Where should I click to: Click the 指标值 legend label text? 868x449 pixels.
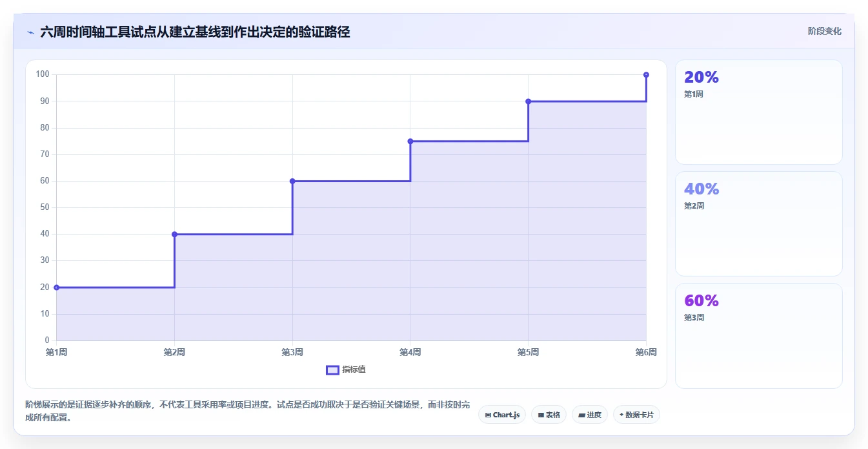(x=354, y=370)
